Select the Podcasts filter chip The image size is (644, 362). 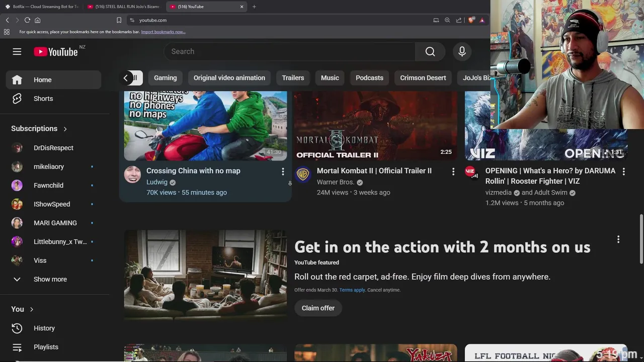(x=369, y=78)
